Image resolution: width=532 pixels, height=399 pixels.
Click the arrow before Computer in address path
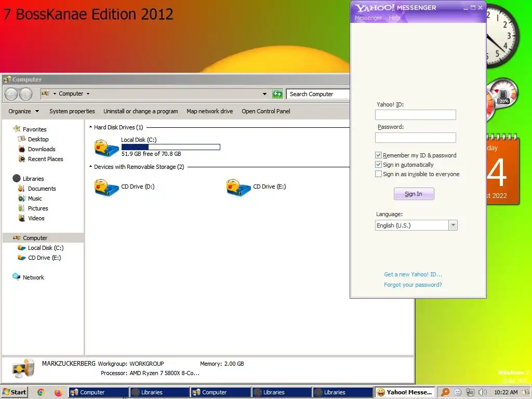(55, 94)
